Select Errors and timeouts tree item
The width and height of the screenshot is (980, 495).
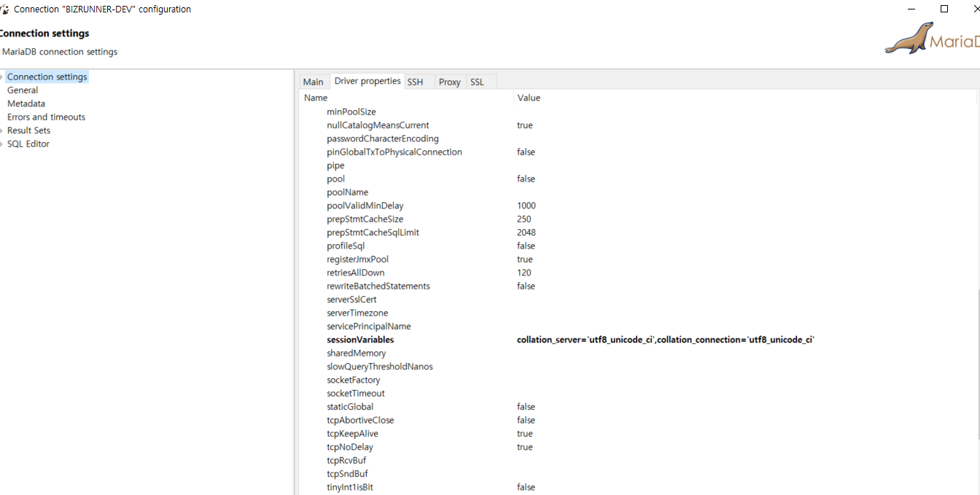pos(46,117)
